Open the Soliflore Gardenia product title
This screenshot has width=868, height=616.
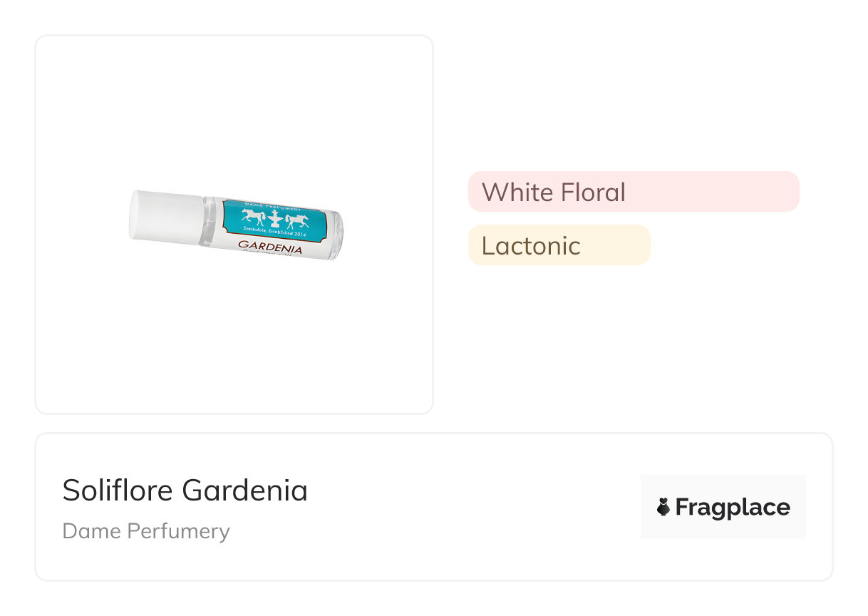pos(185,491)
